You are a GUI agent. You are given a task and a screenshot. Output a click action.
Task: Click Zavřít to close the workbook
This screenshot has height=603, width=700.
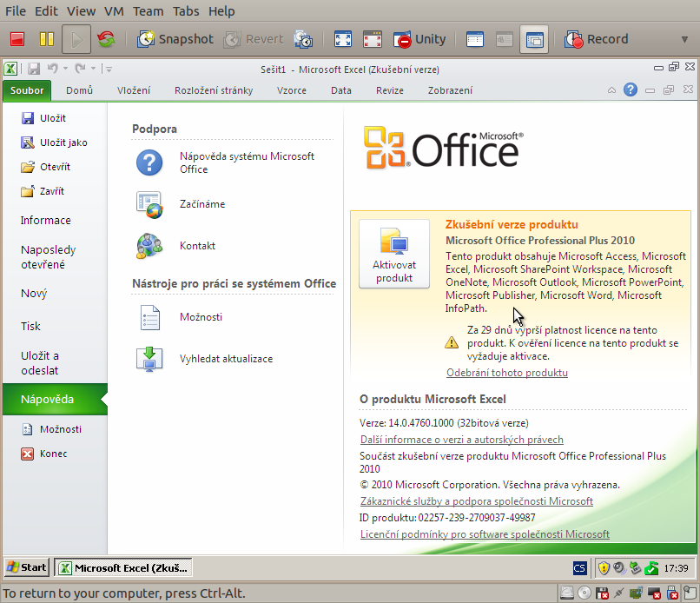coord(43,191)
